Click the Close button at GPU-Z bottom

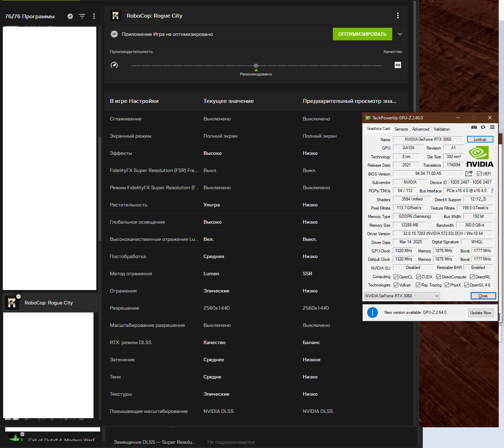pyautogui.click(x=483, y=296)
